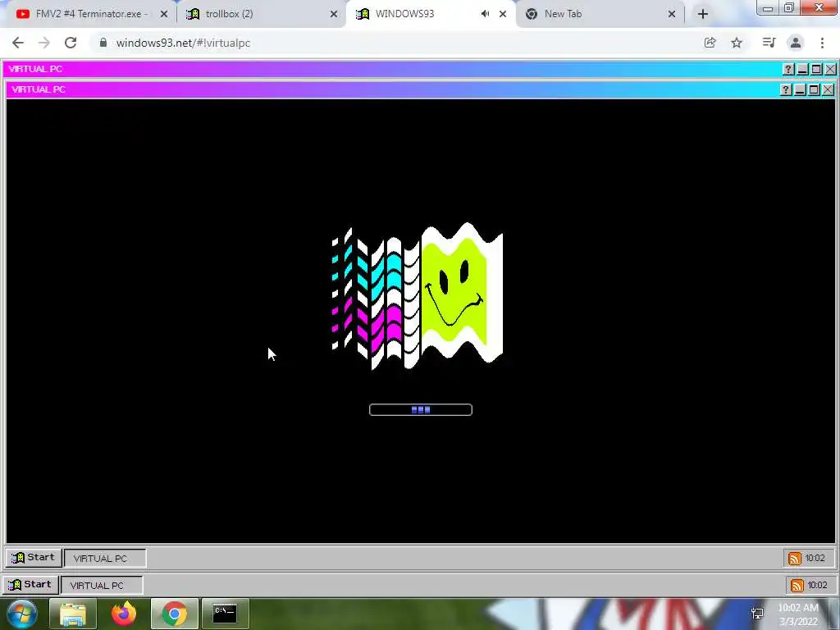Open the Start menu in the inner Windows 93
840x630 pixels.
click(33, 558)
